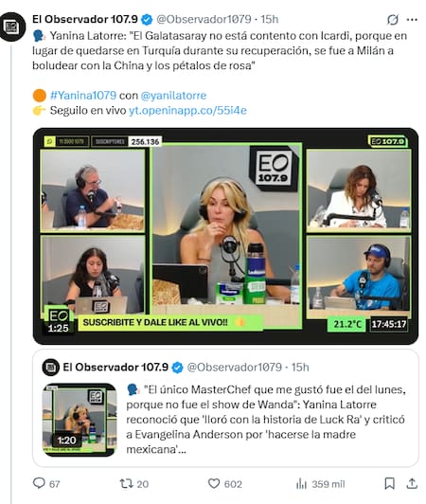Click the El Observador 107.9 display name
Image resolution: width=426 pixels, height=504 pixels.
[85, 19]
